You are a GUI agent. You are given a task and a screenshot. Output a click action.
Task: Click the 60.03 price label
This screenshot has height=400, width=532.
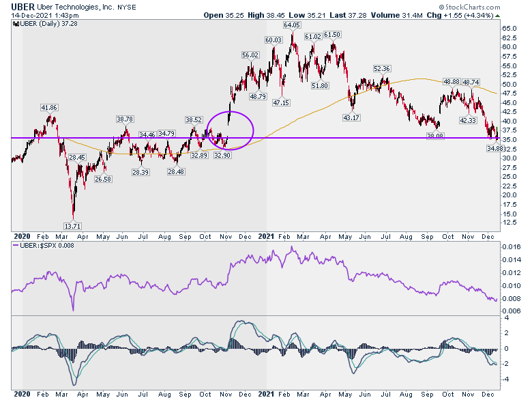pos(273,40)
